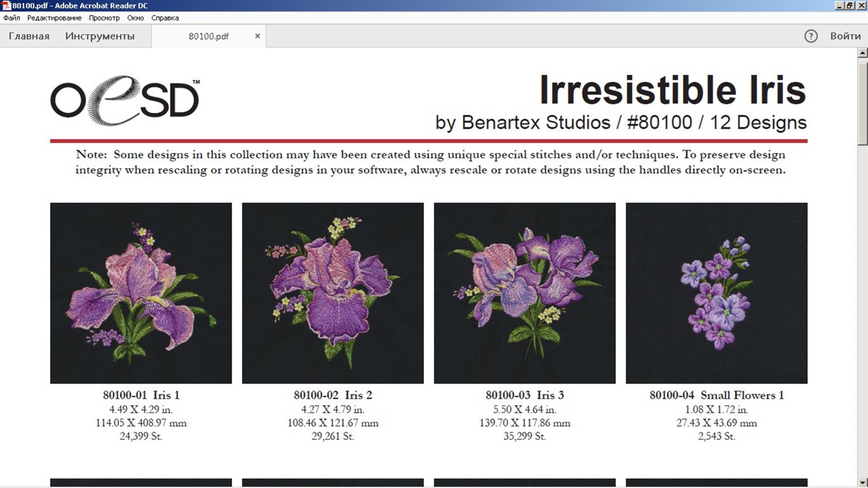
Task: Click the 80100-01 Iris 1 caption
Action: [x=141, y=395]
